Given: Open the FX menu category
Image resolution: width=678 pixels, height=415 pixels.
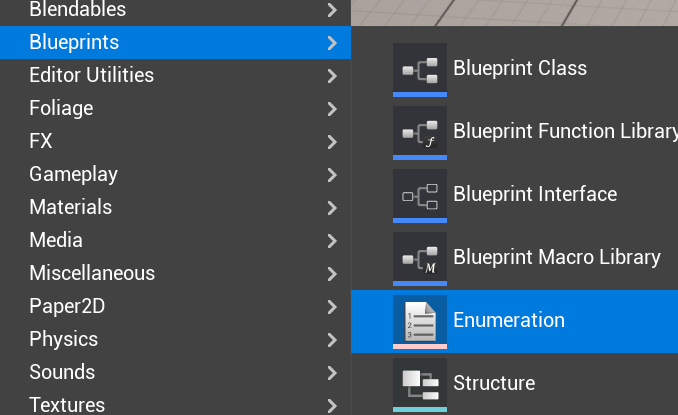Looking at the screenshot, I should tap(41, 141).
